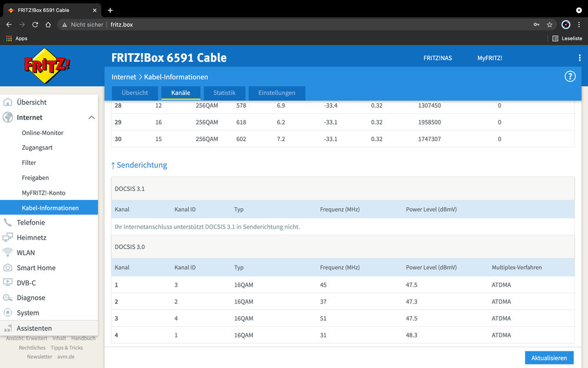Screen dimensions: 588x368
Task: Open Smart Home in sidebar
Action: (36, 268)
